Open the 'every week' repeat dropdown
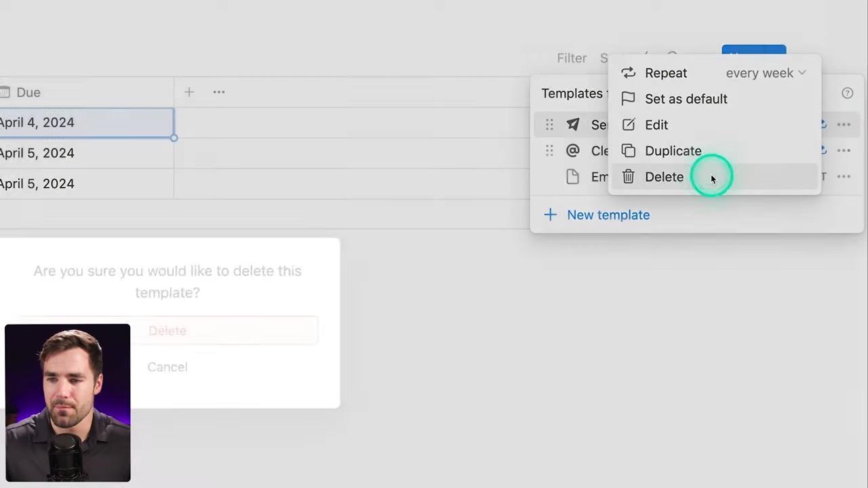This screenshot has width=868, height=488. coord(766,73)
